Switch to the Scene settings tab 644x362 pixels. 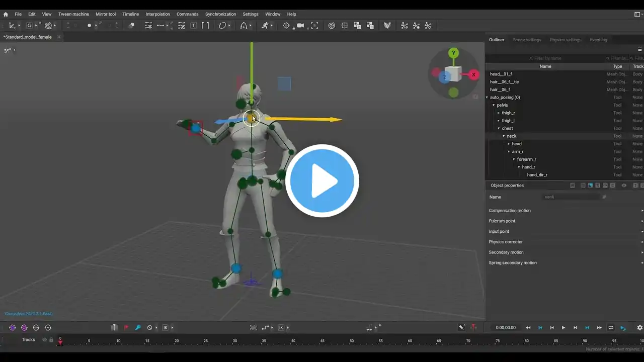tap(527, 40)
